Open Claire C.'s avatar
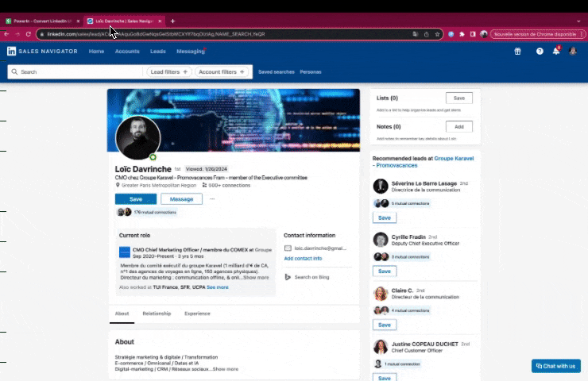The image size is (588, 381). (381, 294)
